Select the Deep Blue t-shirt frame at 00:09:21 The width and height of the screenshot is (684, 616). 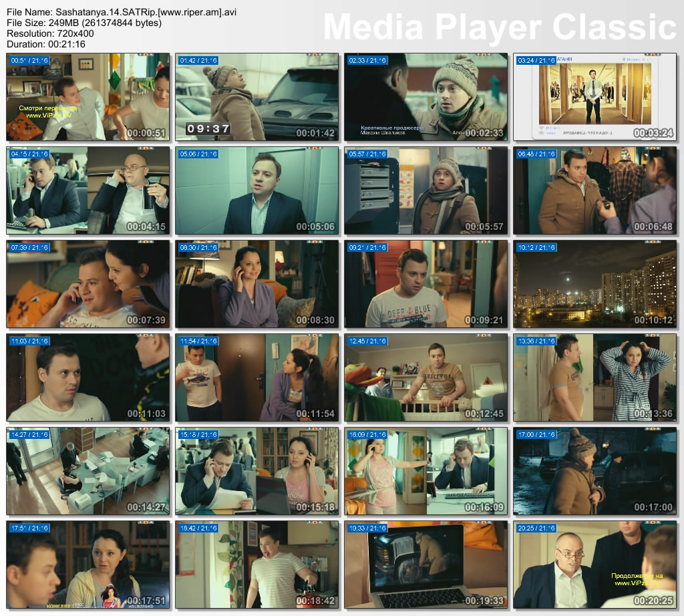coord(426,284)
